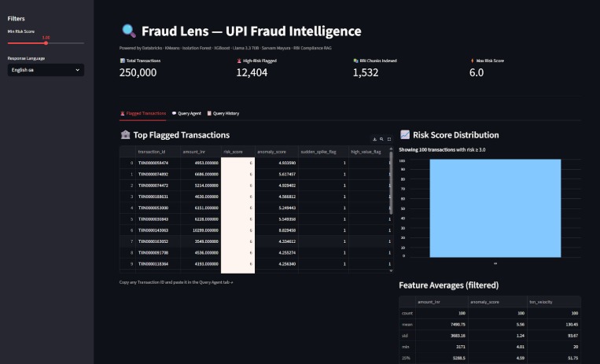Sort by the sudden_spike_flag column header
The height and width of the screenshot is (364, 600).
[x=323, y=152]
